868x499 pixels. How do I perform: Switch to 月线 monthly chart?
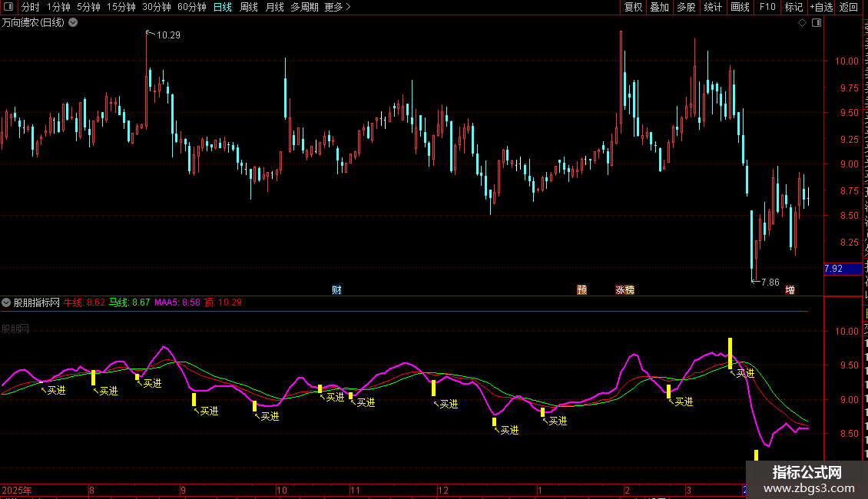tap(274, 7)
